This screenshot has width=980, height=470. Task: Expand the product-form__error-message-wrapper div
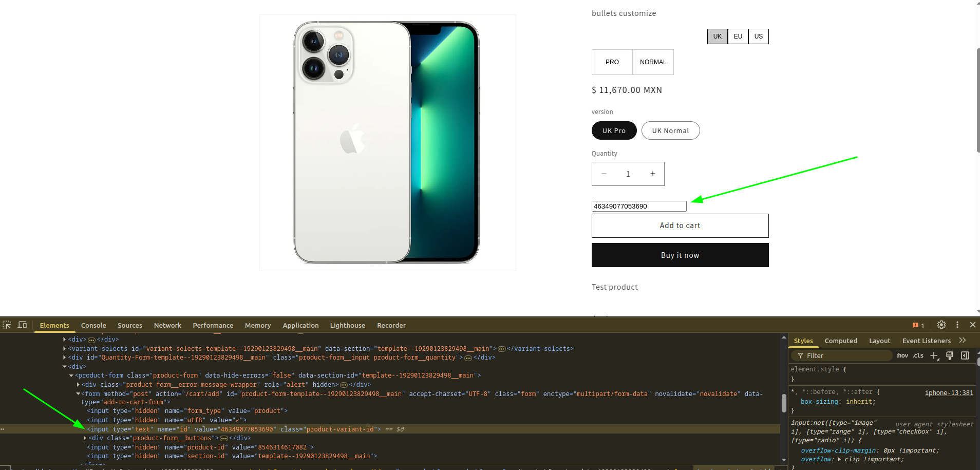point(78,385)
